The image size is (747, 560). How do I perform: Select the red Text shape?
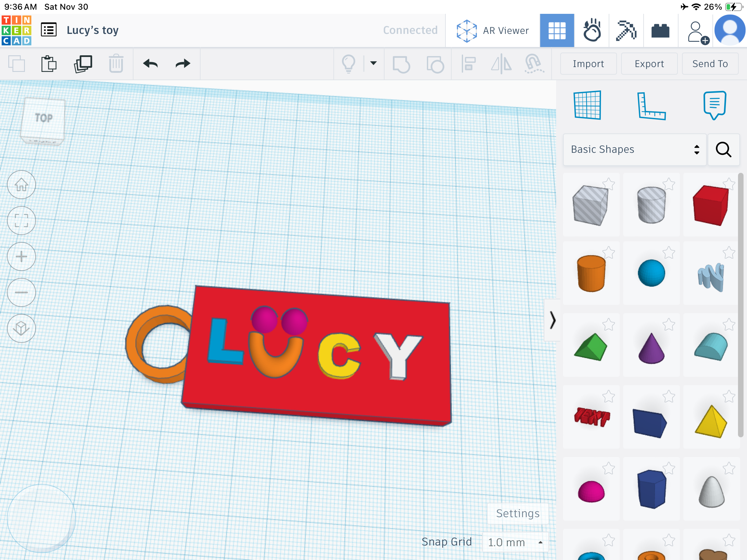click(591, 418)
